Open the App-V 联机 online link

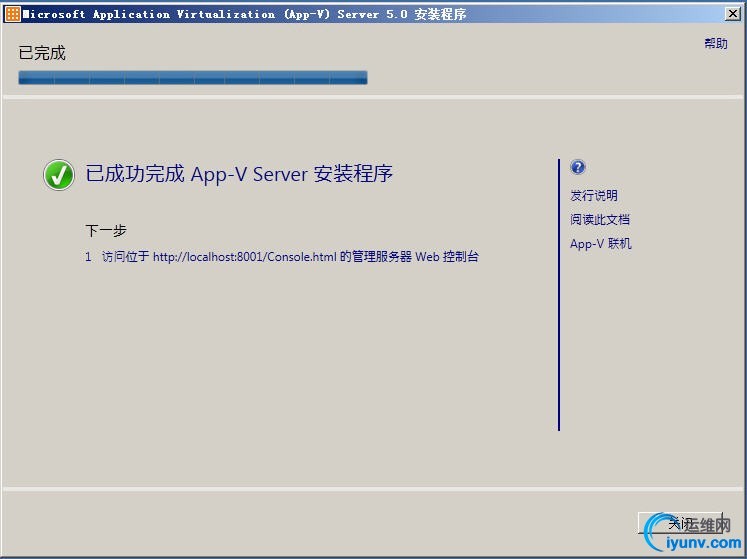pos(600,244)
